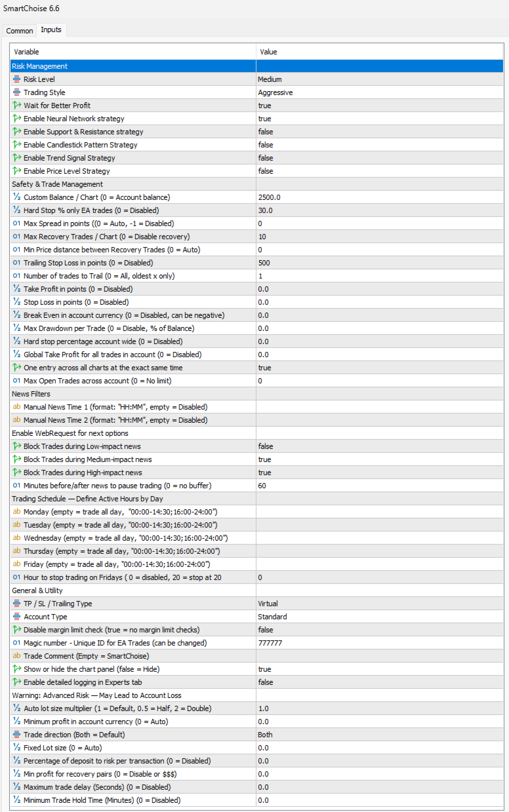Open the Trade direction Both value
Viewport: 509px width, 812px height.
(380, 735)
